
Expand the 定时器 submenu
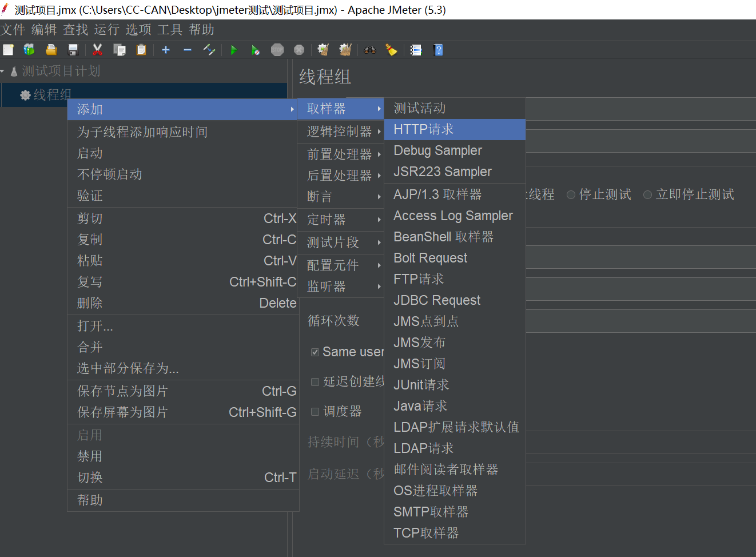[341, 220]
